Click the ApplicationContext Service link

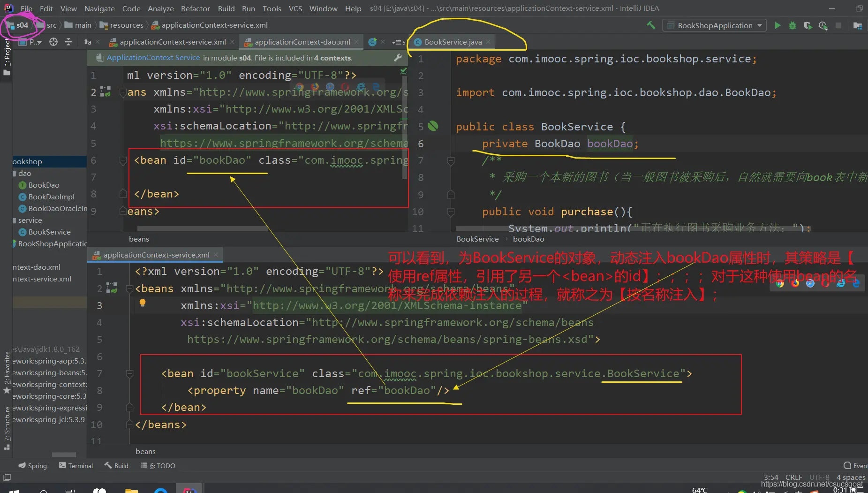point(153,58)
